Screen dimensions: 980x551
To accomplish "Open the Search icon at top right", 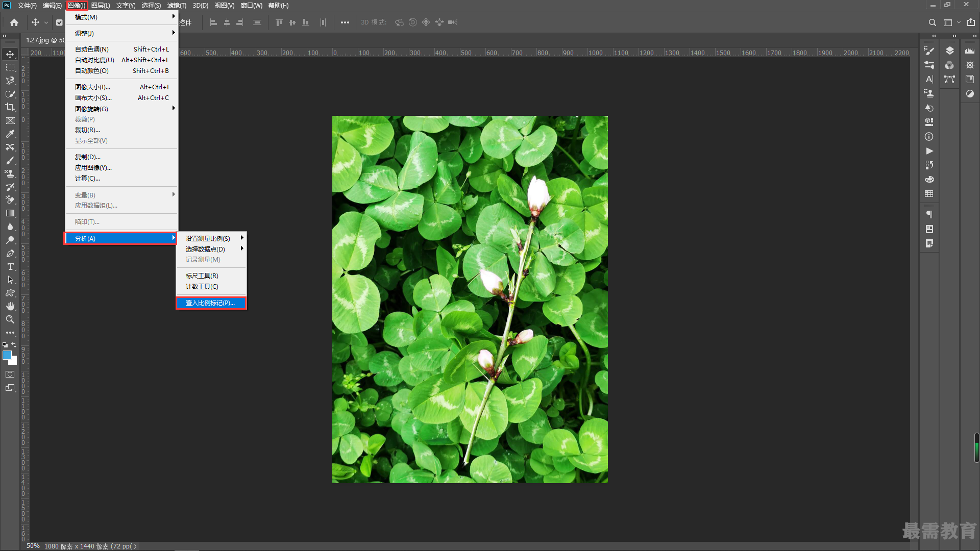I will click(932, 22).
